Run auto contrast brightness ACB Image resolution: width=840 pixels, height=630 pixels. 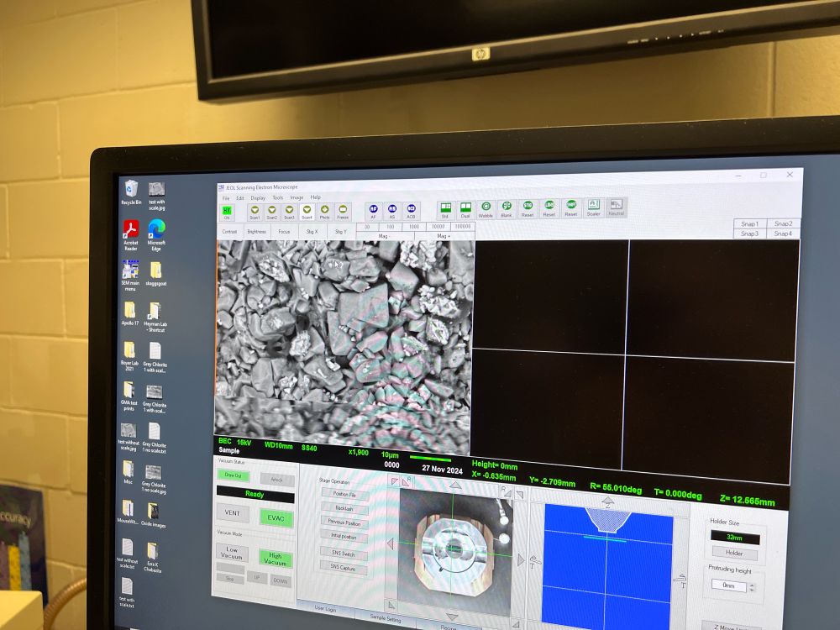(411, 211)
